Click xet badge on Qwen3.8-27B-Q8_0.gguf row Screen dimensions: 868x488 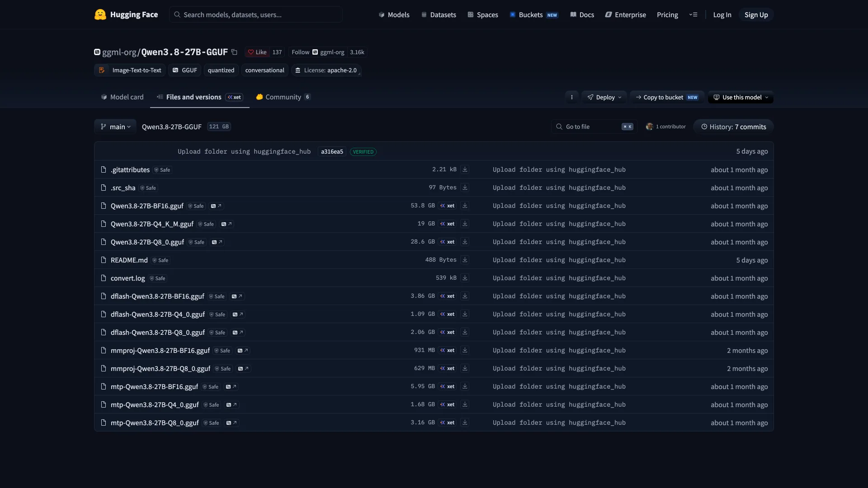pos(448,242)
